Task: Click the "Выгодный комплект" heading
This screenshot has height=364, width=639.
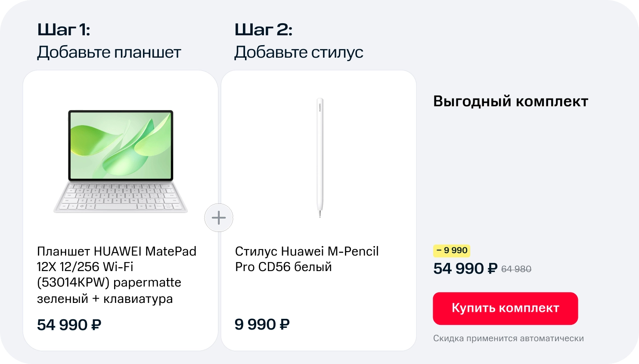Action: pos(510,102)
